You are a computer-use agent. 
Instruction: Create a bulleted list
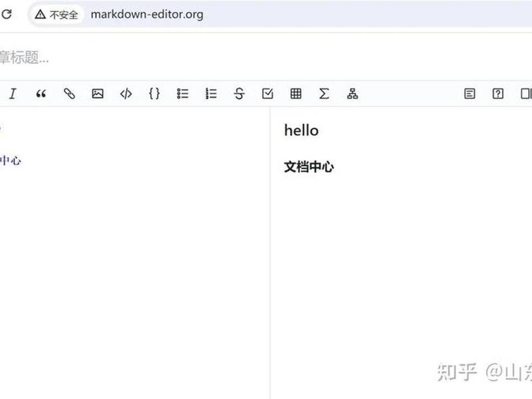182,94
